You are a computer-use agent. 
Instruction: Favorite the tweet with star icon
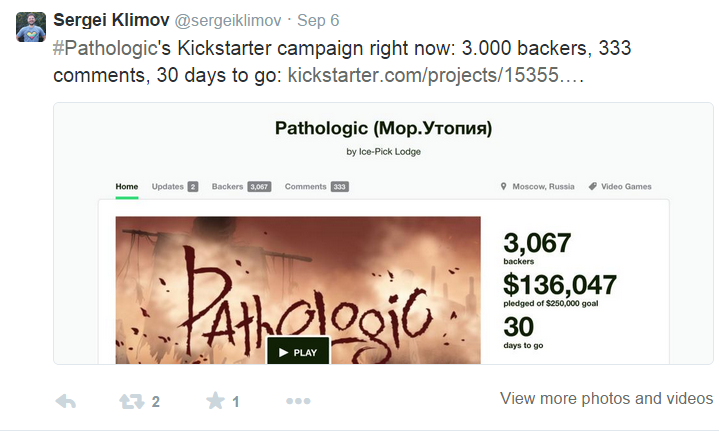215,401
